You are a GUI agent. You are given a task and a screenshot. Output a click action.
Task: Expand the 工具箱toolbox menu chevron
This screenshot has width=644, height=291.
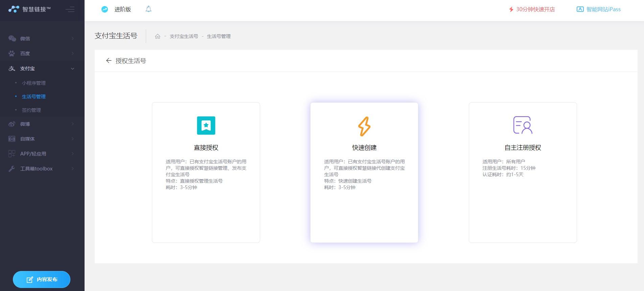(x=72, y=169)
